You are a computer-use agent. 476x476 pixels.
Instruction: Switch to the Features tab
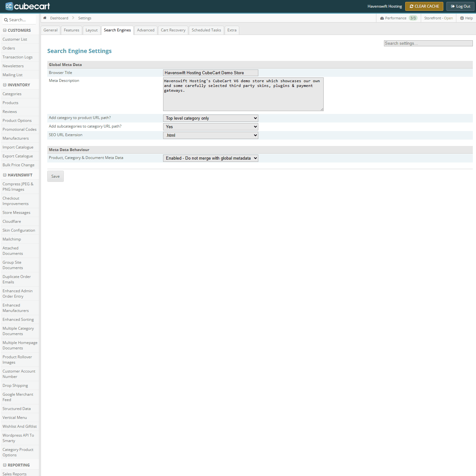click(x=71, y=30)
